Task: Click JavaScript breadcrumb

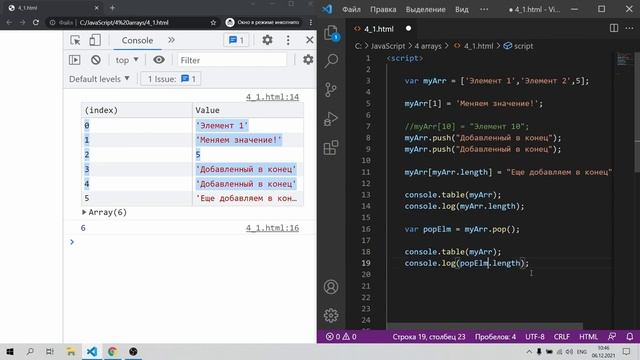Action: pos(388,46)
